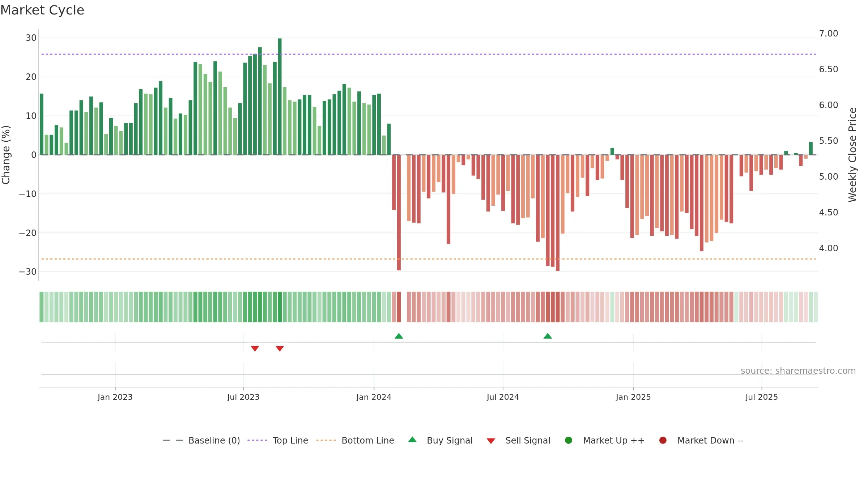Image resolution: width=868 pixels, height=488 pixels.
Task: Click the Market Cycle chart title
Action: [42, 10]
